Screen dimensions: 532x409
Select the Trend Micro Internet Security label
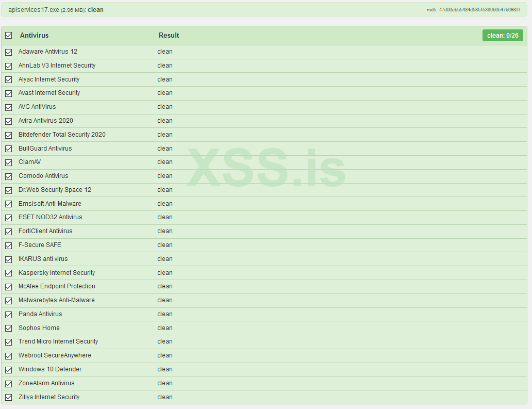pos(58,341)
